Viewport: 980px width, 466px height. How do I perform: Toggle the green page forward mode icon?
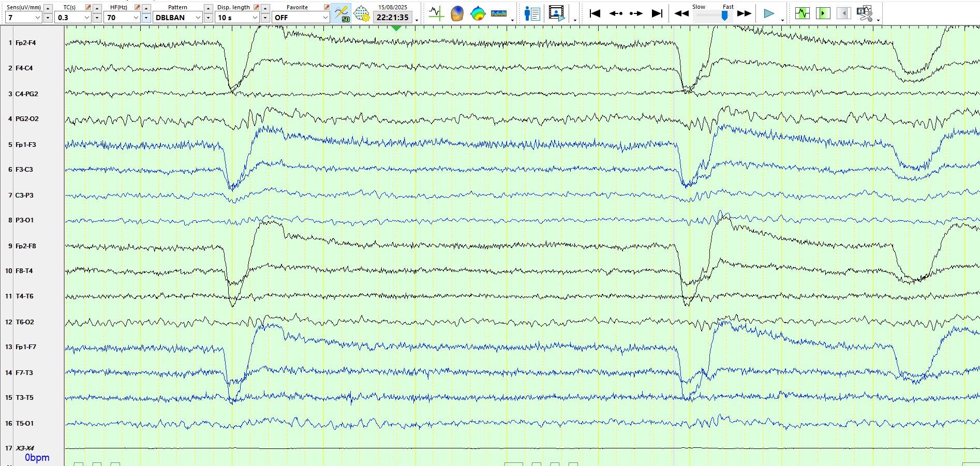pyautogui.click(x=823, y=13)
